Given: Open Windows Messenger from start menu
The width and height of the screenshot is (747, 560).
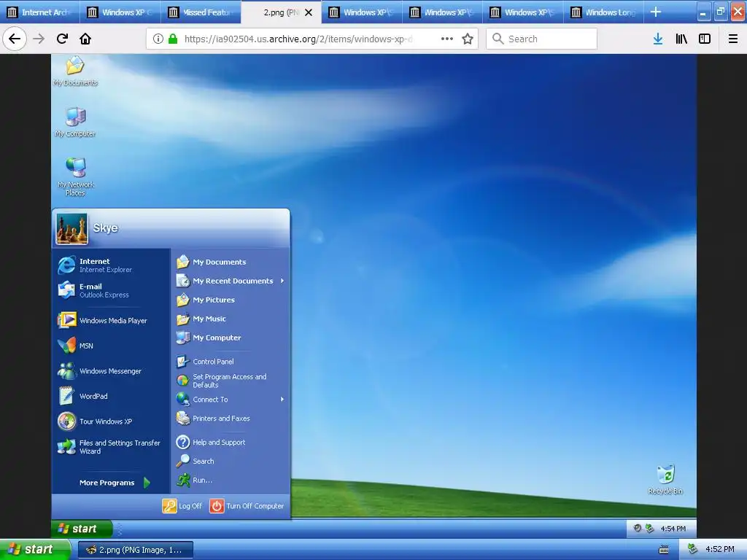Looking at the screenshot, I should [111, 371].
